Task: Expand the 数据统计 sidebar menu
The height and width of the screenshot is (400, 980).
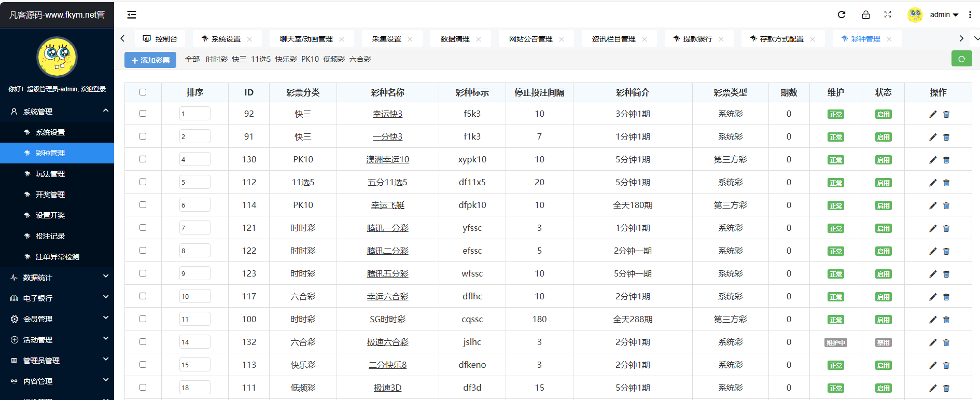Action: [57, 278]
